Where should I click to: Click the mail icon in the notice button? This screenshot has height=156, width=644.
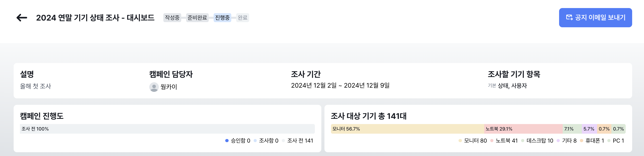569,17
